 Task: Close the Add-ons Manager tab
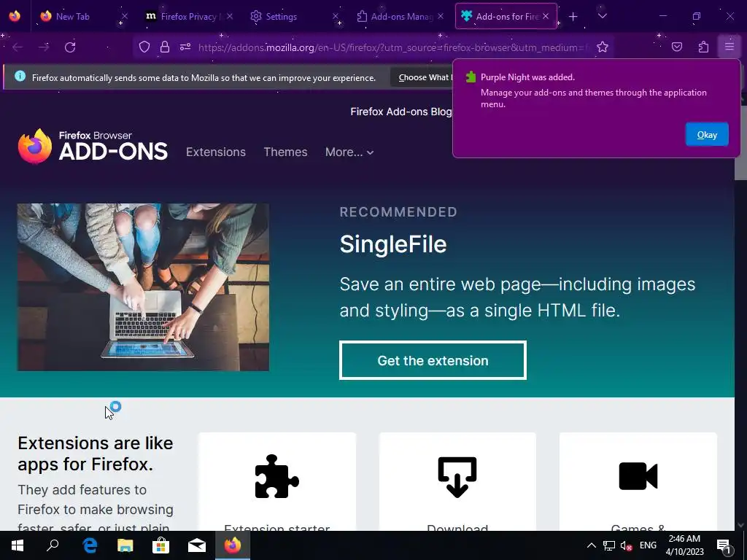441,16
